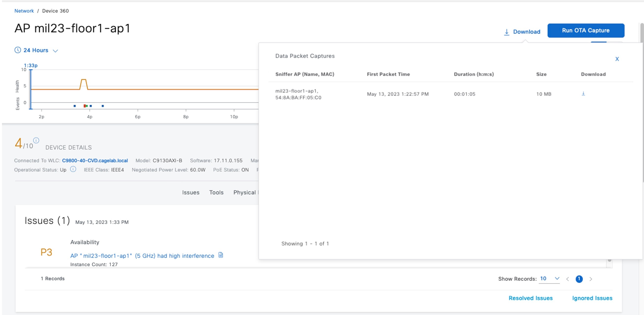Viewport: 644px width, 315px height.
Task: Close the Data Packet Captures panel
Action: coord(617,59)
